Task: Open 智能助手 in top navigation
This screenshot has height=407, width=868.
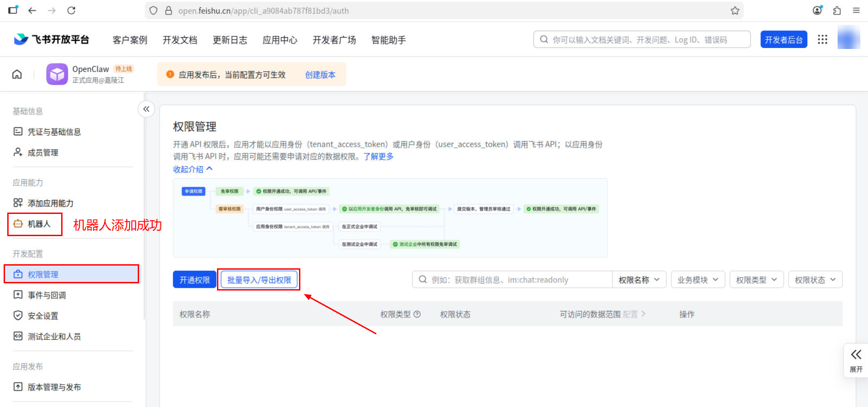Action: click(x=389, y=40)
